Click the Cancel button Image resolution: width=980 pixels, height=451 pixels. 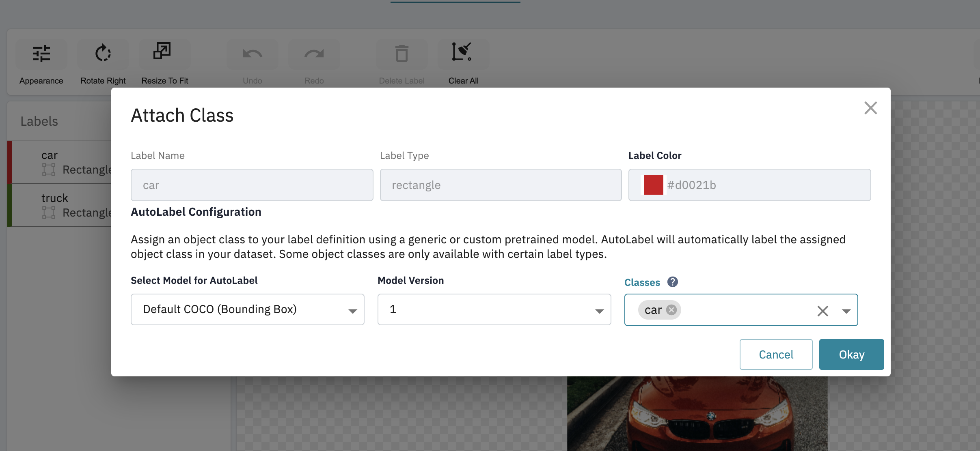[776, 354]
